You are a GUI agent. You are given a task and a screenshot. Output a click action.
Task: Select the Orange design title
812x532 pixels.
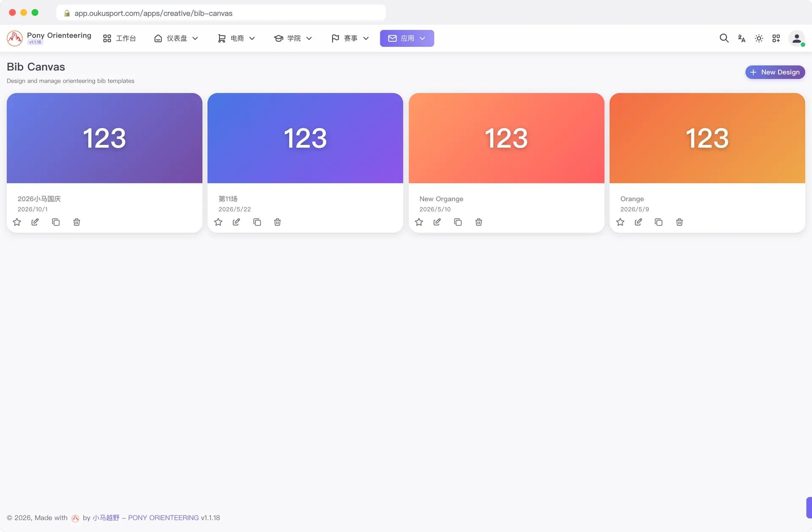point(632,199)
